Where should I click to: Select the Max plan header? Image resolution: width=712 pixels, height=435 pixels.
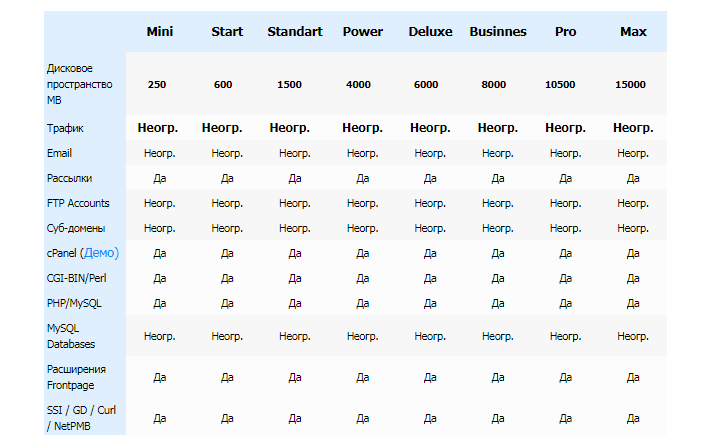tap(633, 31)
